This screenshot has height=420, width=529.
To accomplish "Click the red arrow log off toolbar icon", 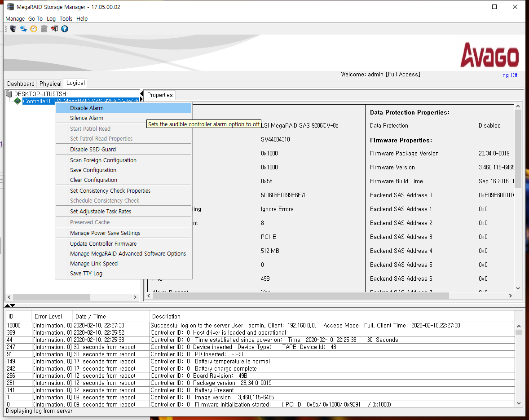I will coord(54,29).
